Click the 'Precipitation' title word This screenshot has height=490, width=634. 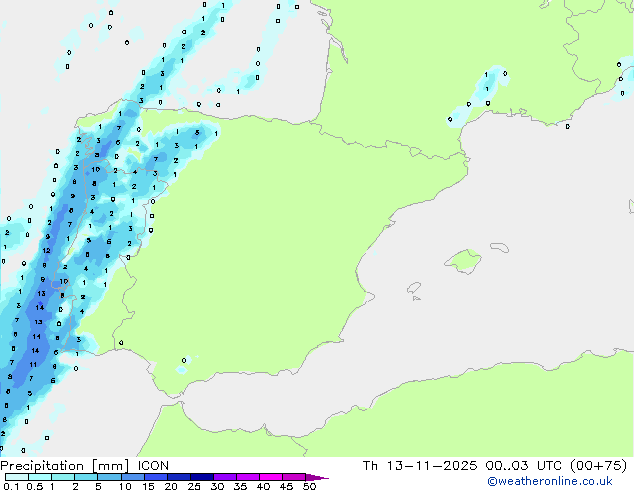42,466
